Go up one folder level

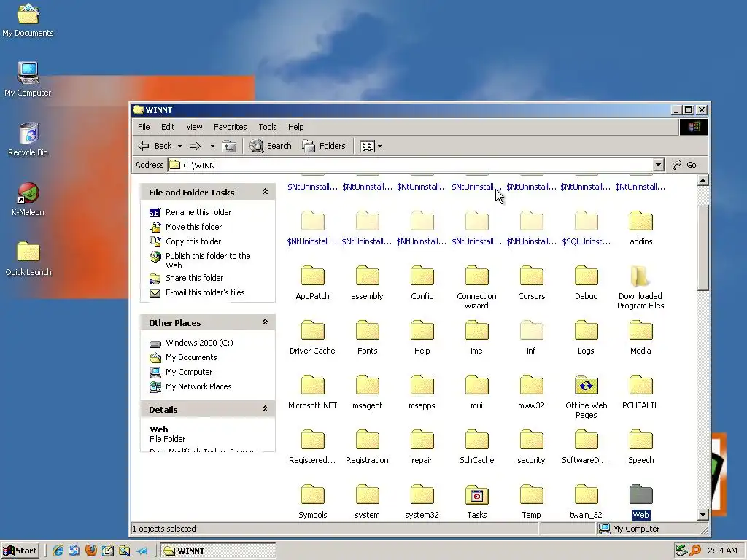(228, 146)
